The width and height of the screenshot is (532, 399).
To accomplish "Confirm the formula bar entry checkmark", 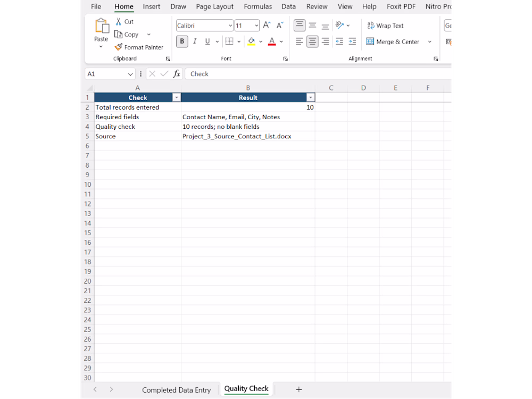I will point(164,73).
